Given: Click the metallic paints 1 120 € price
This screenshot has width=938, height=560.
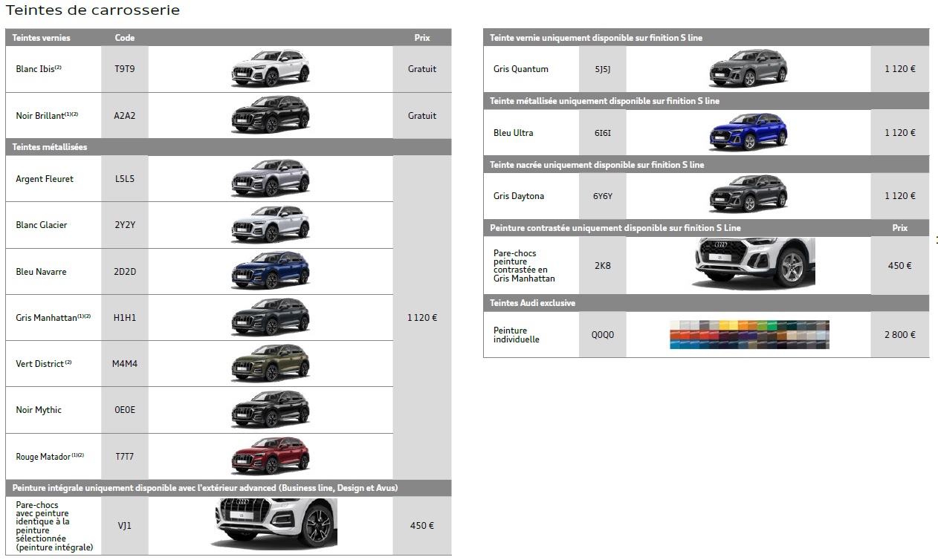Looking at the screenshot, I should tap(422, 318).
